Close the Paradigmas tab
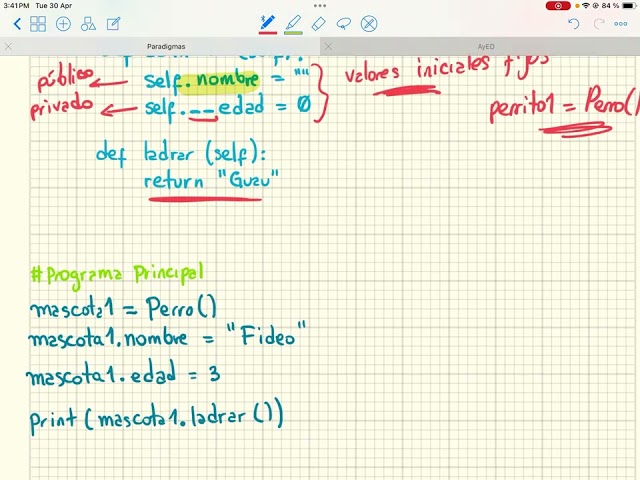640x480 pixels. point(9,47)
